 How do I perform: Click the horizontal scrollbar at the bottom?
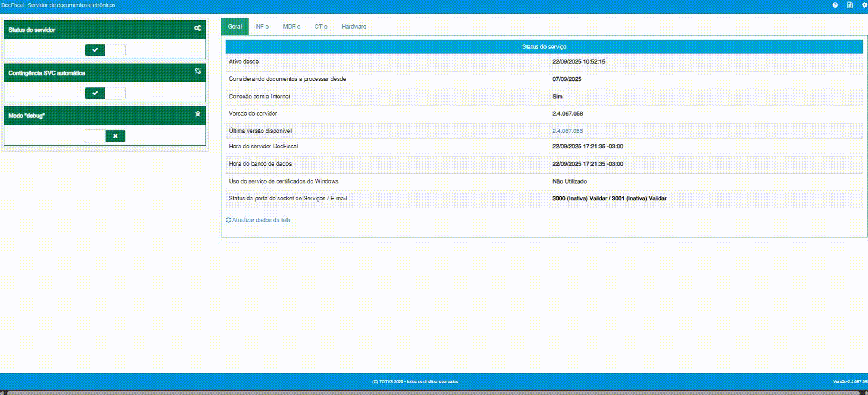[433, 393]
